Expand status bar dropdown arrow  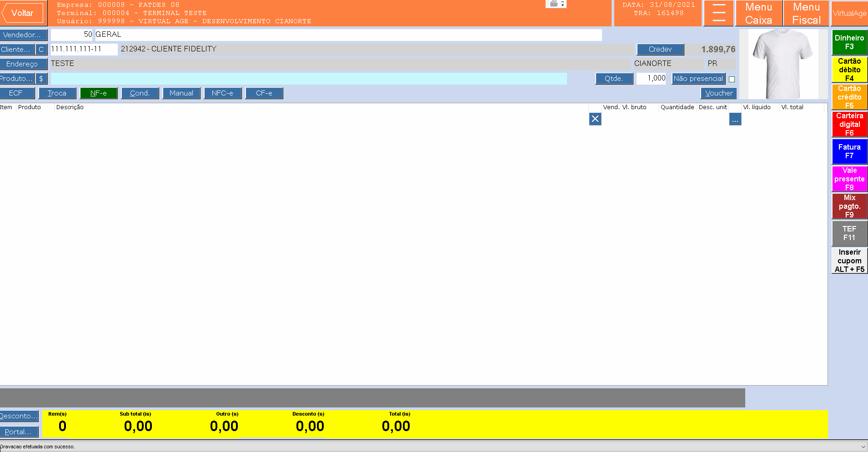pyautogui.click(x=863, y=447)
